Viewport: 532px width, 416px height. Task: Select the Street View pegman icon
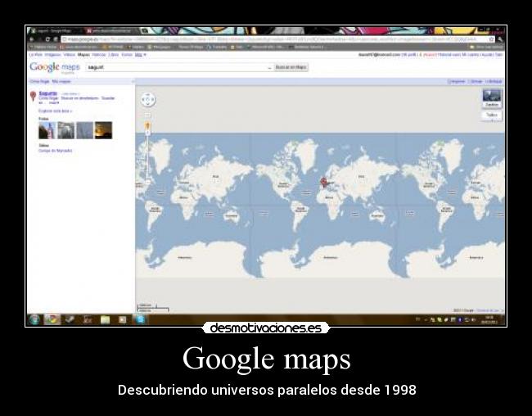(147, 126)
